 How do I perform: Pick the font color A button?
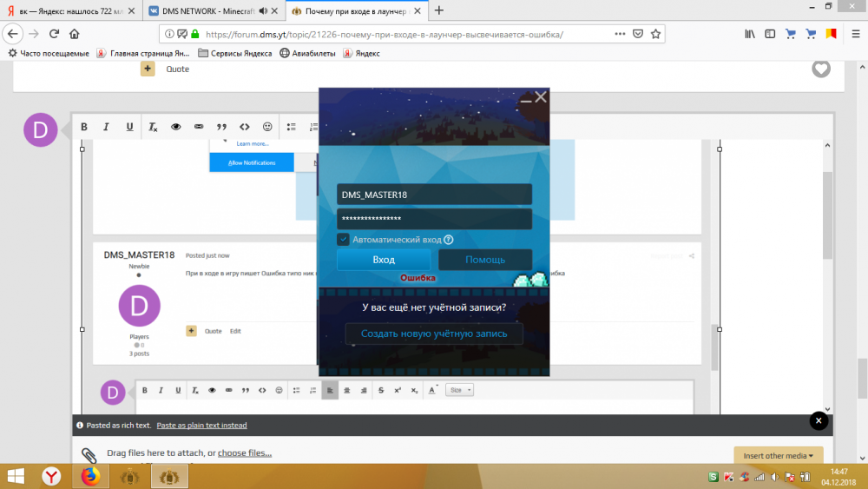432,391
